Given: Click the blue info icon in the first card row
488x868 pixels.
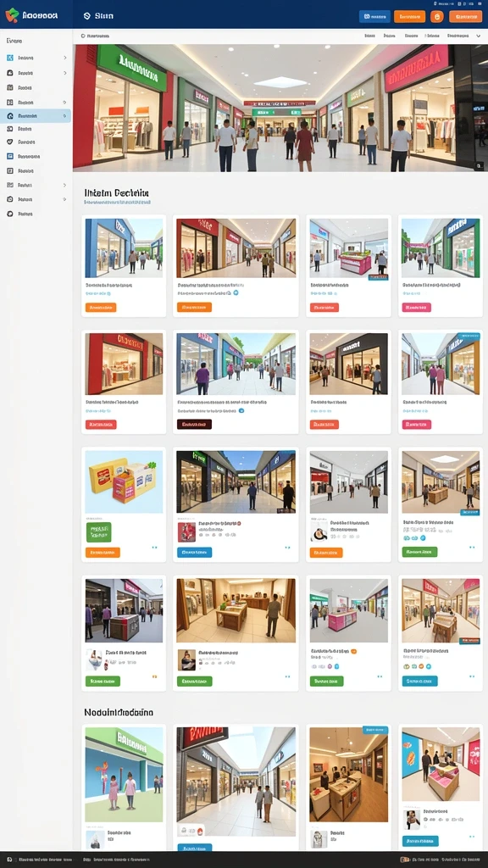Looking at the screenshot, I should (236, 292).
